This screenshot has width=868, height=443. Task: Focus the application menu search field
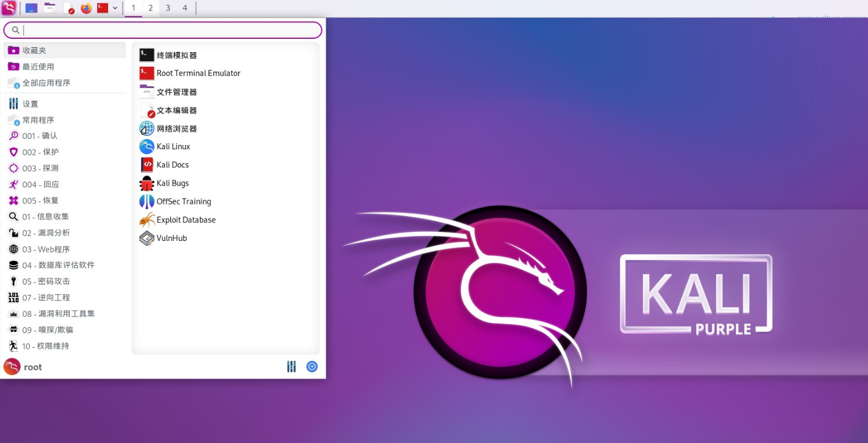click(x=163, y=30)
